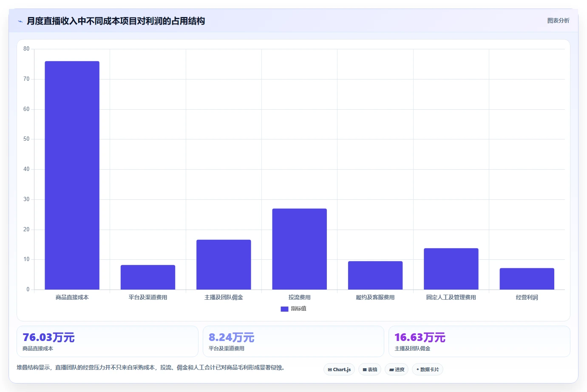Screen dimensions: 587x392
Task: Click the x-axis label 主播及团队佣金
Action: 224,298
